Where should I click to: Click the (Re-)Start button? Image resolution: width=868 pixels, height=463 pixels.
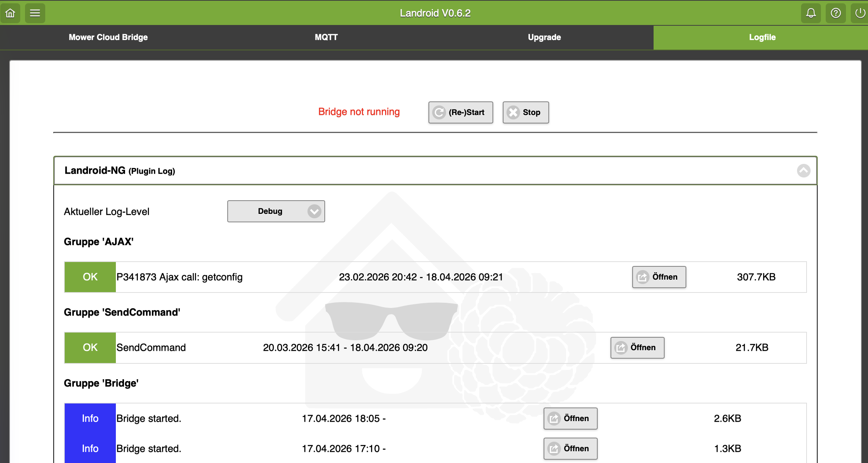click(x=460, y=112)
